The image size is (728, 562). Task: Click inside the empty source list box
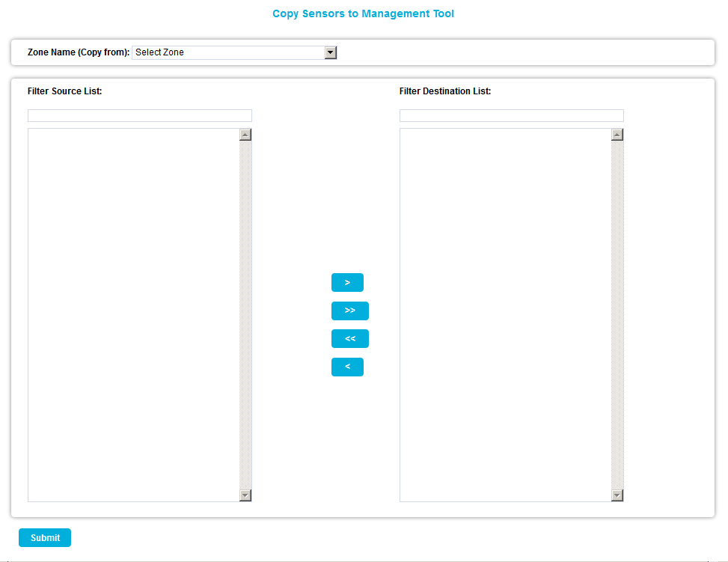[x=133, y=314]
